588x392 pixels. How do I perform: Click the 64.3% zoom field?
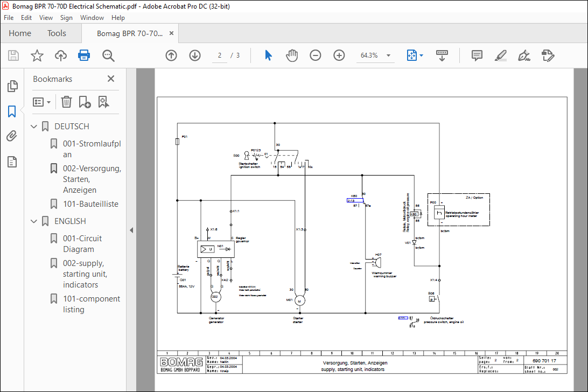[369, 55]
